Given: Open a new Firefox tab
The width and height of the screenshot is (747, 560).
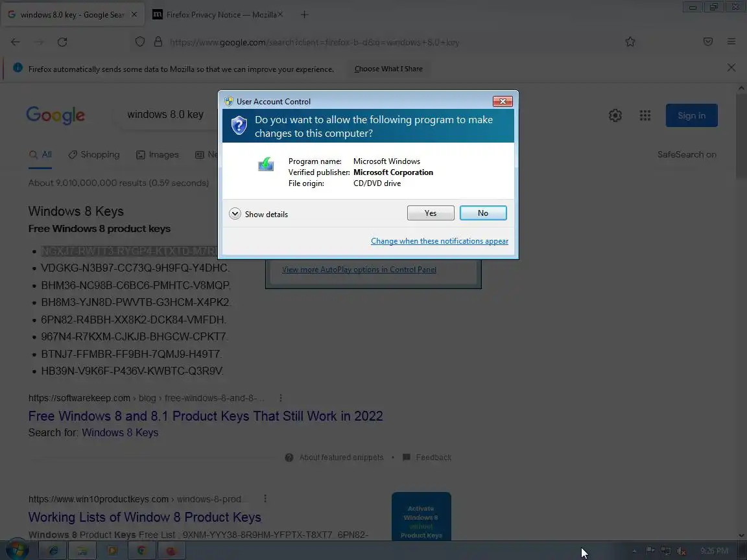Looking at the screenshot, I should coord(304,15).
